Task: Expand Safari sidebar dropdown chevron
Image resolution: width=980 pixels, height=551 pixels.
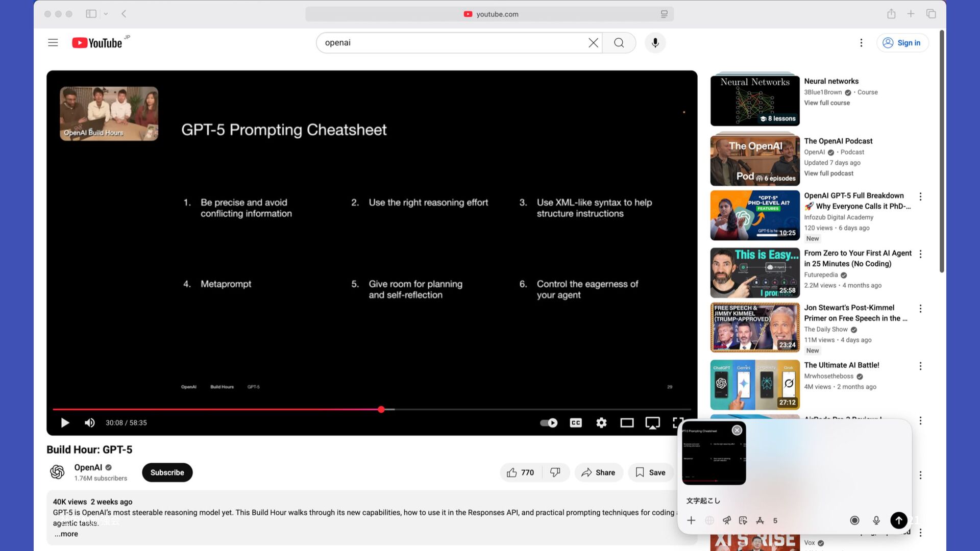Action: click(106, 14)
